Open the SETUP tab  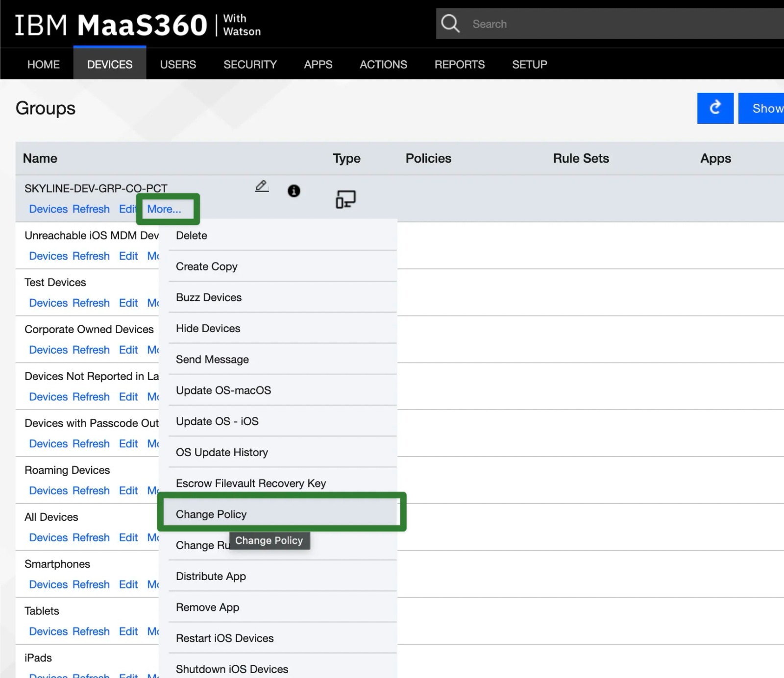coord(530,65)
